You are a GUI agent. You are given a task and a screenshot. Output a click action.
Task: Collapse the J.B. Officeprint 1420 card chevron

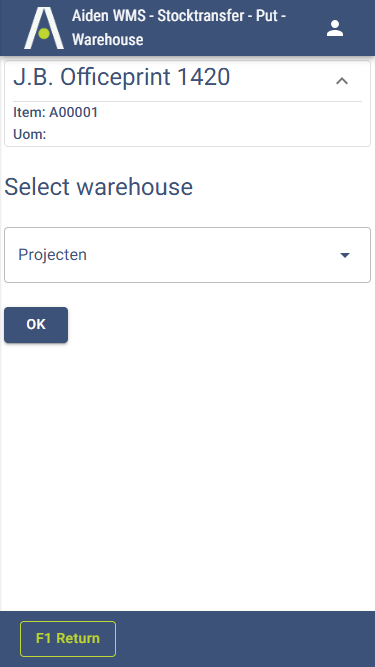click(342, 81)
